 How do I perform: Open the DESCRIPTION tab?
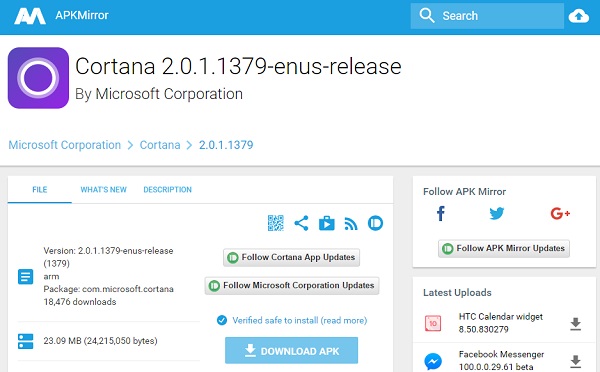click(168, 189)
